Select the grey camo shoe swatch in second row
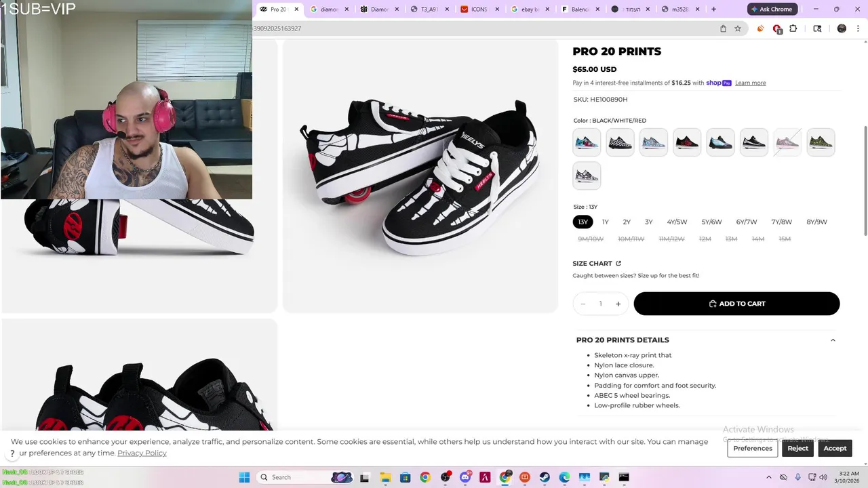Viewport: 868px width, 488px height. click(x=587, y=176)
